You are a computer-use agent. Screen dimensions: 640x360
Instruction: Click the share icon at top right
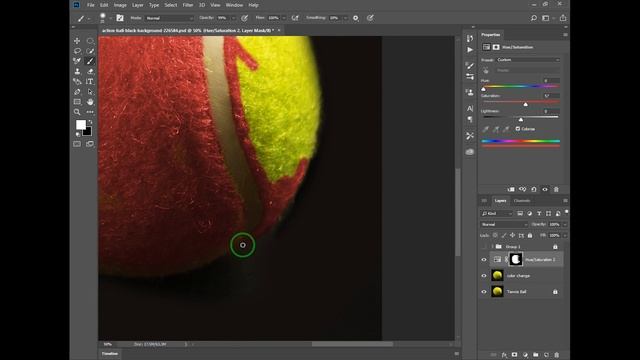coord(563,18)
